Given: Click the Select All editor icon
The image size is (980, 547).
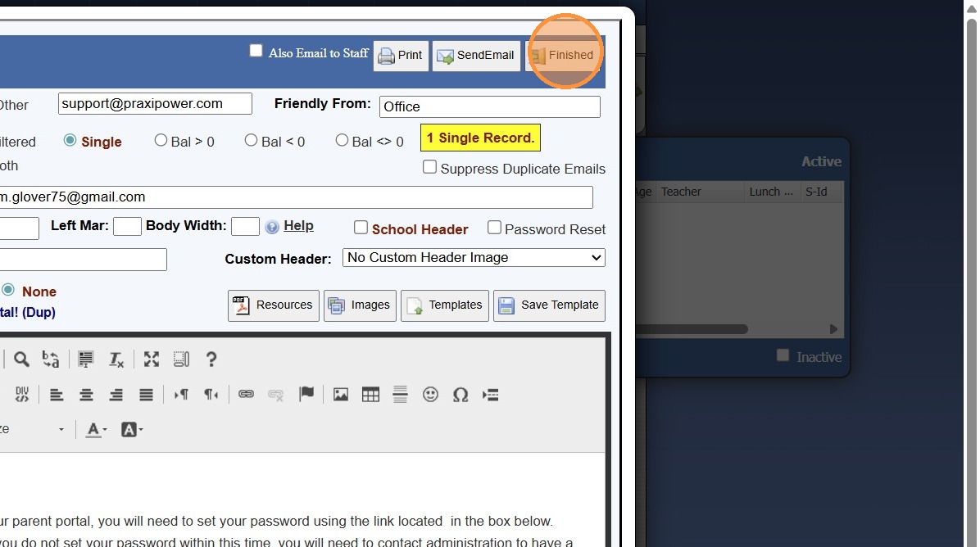Looking at the screenshot, I should 85,359.
